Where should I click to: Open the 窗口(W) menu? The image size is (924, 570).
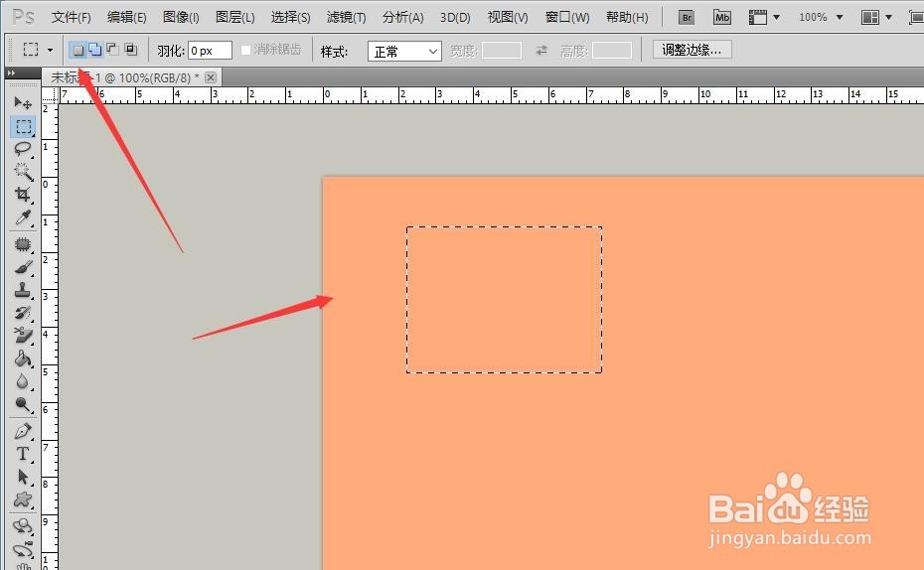coord(567,17)
